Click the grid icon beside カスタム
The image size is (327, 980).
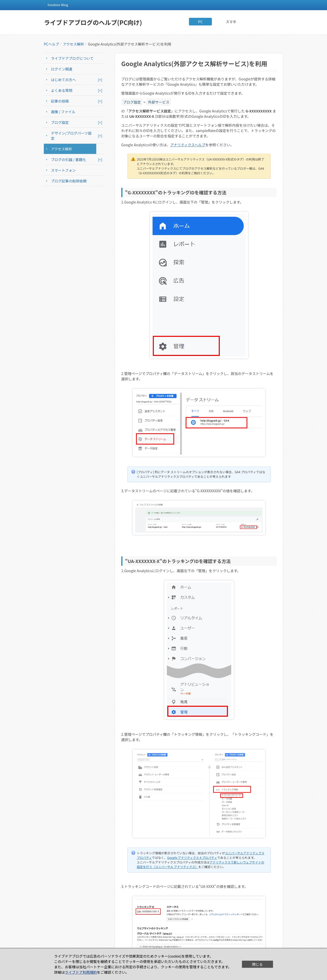[x=174, y=597]
